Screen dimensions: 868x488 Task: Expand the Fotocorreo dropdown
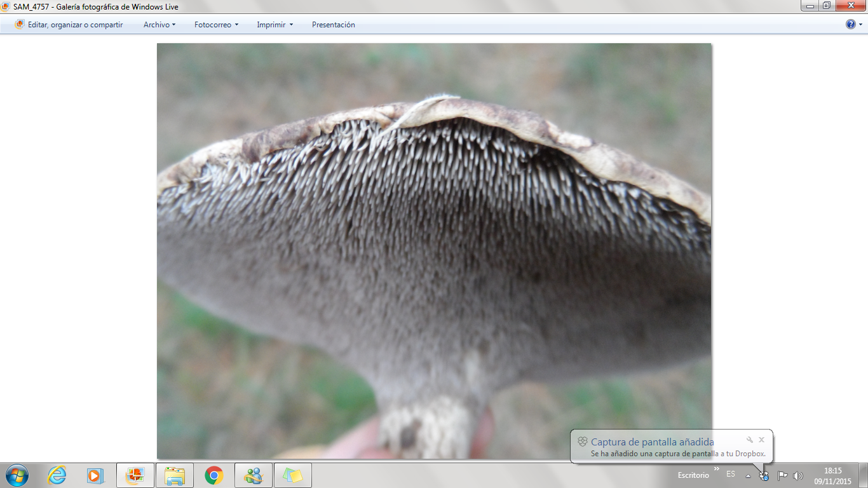pos(216,25)
